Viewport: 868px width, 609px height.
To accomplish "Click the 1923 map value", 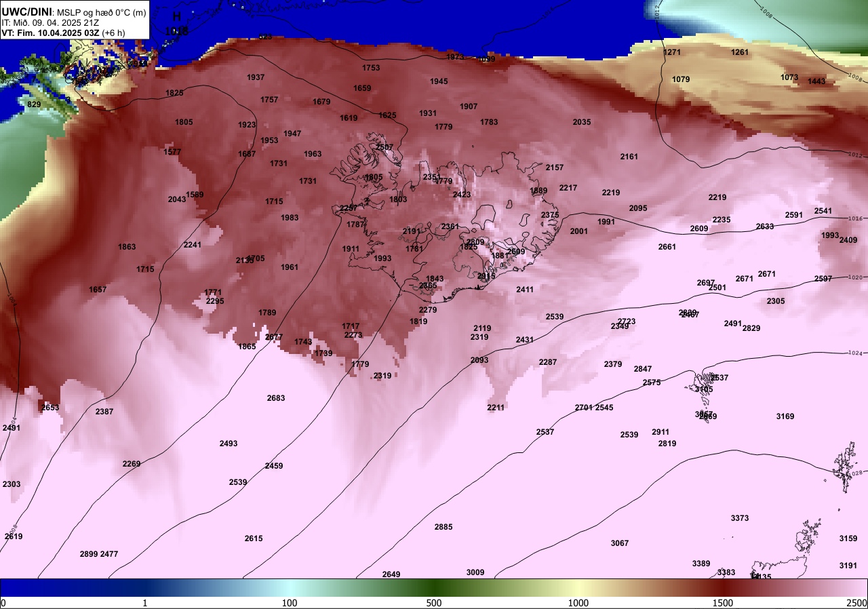I will 247,125.
